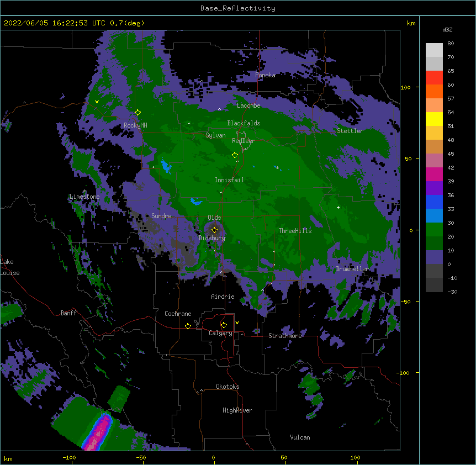476x465 pixels.
Task: Click the Ponoka city label
Action: click(x=265, y=75)
